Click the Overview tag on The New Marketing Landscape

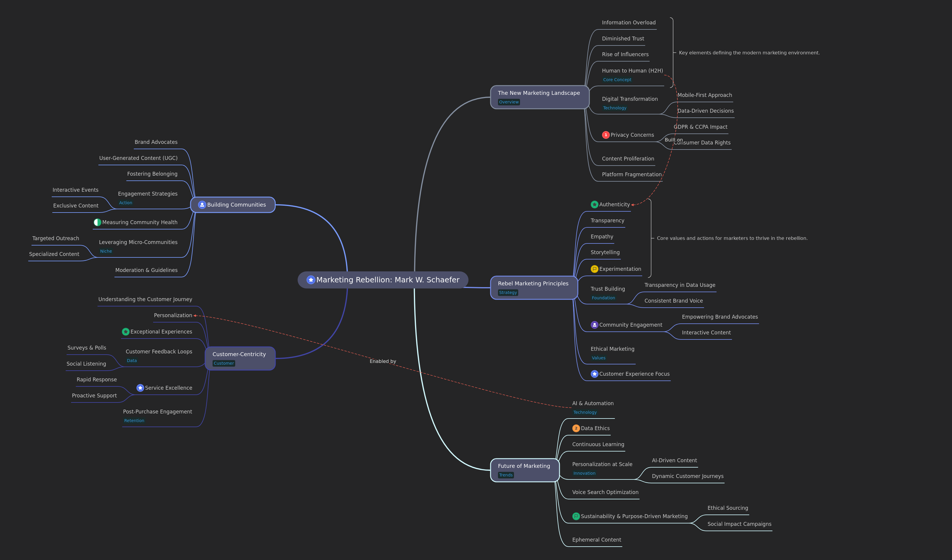click(x=508, y=102)
